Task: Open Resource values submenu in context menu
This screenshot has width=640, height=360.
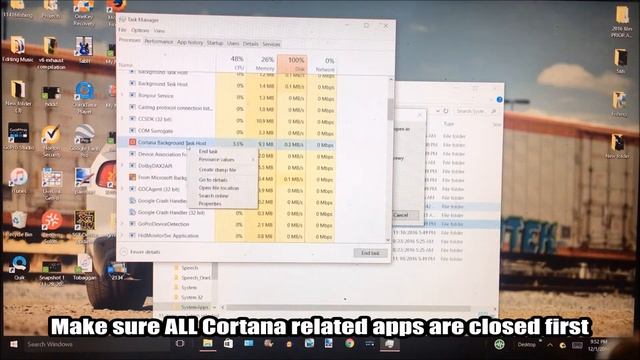Action: point(217,160)
